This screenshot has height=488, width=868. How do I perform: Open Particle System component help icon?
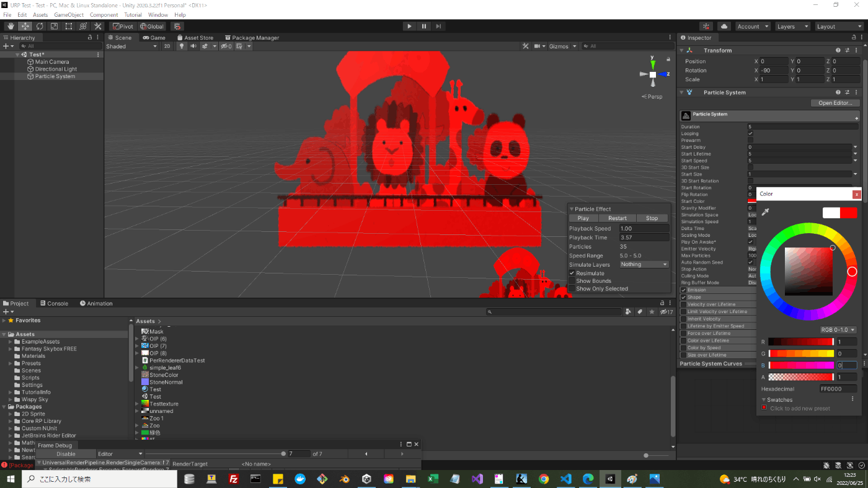[838, 92]
